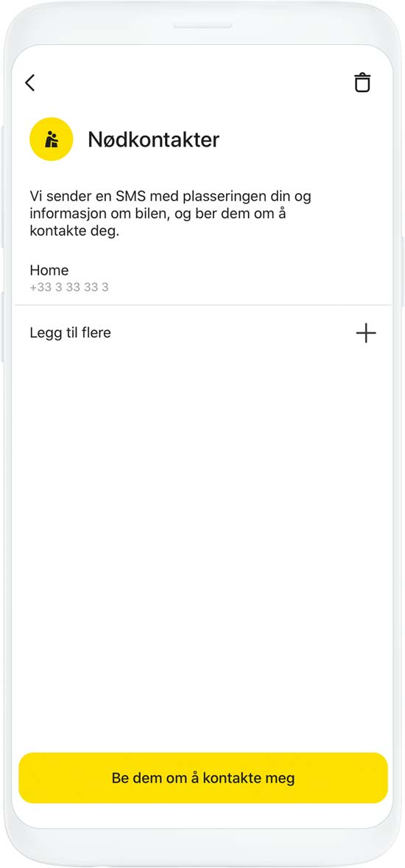Screen dimensions: 405x868
Task: Click the divider line below Home contact
Action: (x=203, y=305)
